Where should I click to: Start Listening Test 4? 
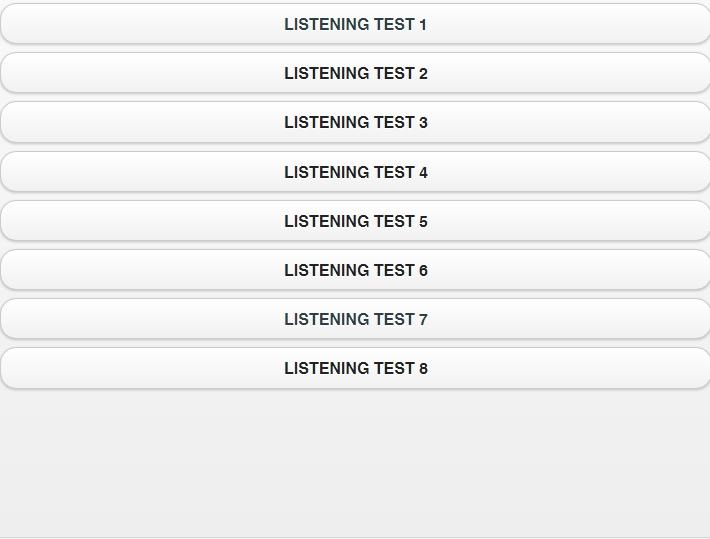[355, 172]
